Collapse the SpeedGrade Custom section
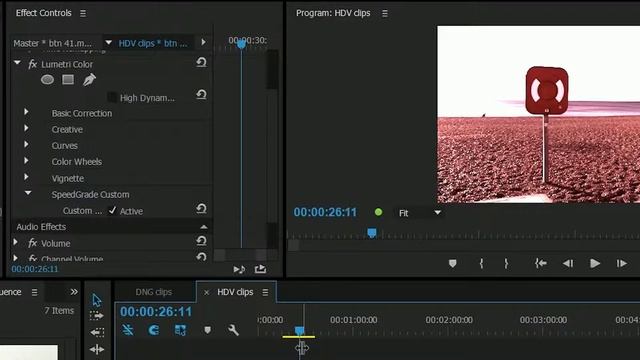640x360 pixels. pyautogui.click(x=28, y=193)
